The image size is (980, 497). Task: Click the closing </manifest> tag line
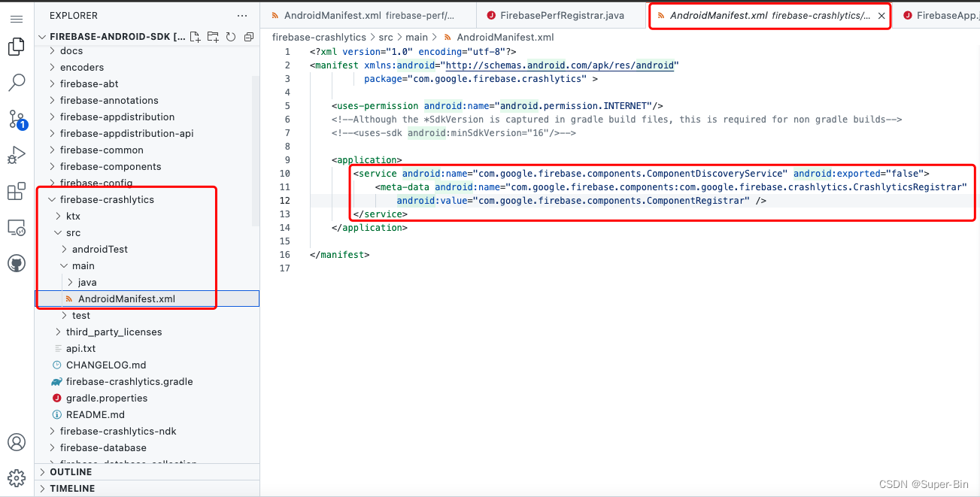(x=340, y=255)
